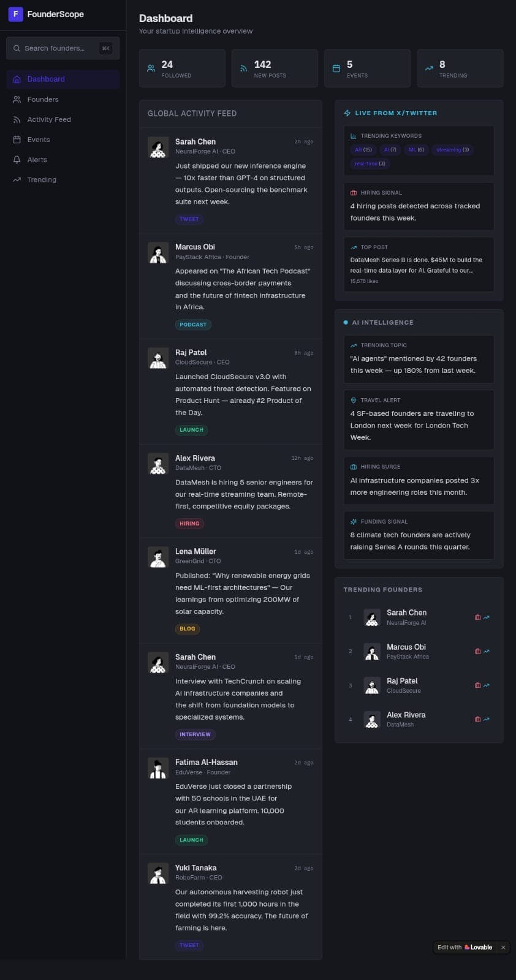Select the Trending sidebar item
The height and width of the screenshot is (980, 516).
tap(42, 180)
